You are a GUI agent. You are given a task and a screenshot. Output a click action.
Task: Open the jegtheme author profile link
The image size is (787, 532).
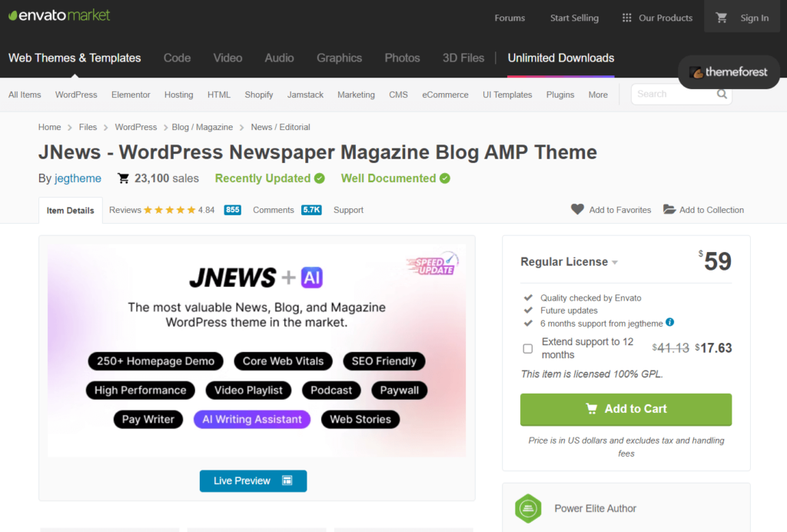[78, 178]
